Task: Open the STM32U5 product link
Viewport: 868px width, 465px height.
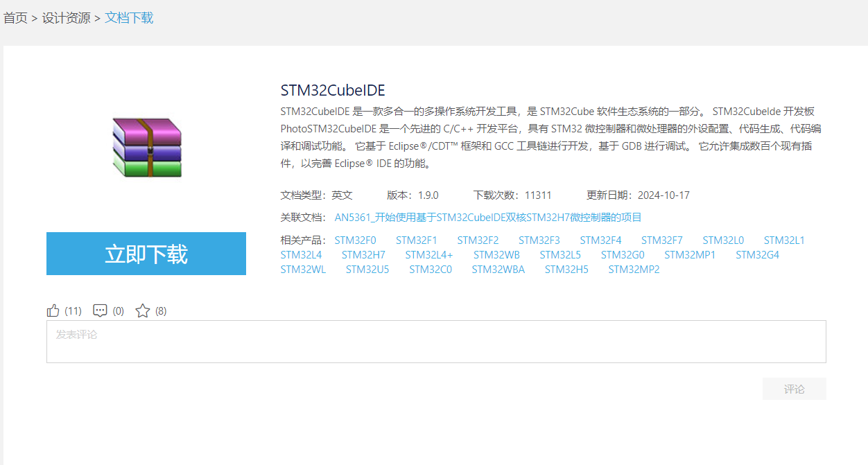Action: pyautogui.click(x=367, y=270)
